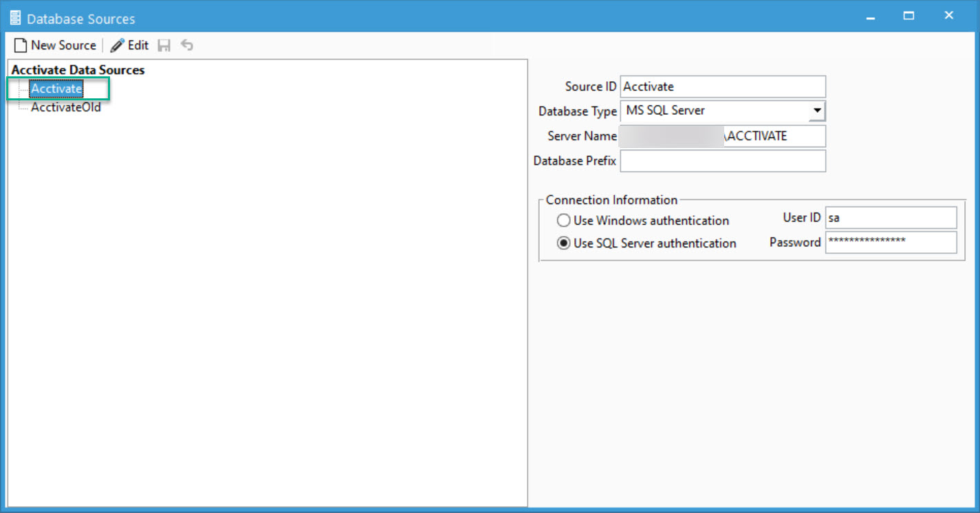980x513 pixels.
Task: Select Use SQL Server authentication
Action: coord(564,243)
